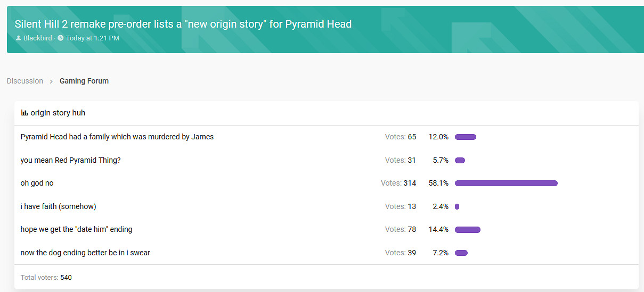This screenshot has height=292, width=644.
Task: Choose the 'you mean Red Pyramid Thing?' option
Action: [71, 160]
